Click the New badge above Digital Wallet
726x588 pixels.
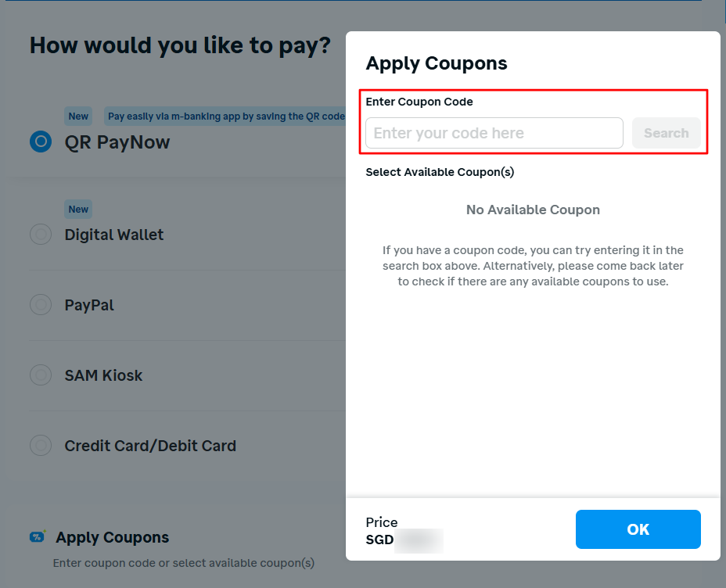[78, 209]
